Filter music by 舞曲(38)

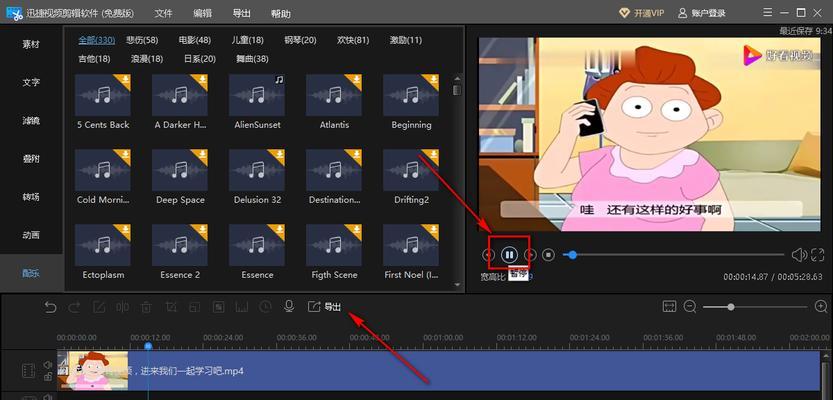pos(252,58)
